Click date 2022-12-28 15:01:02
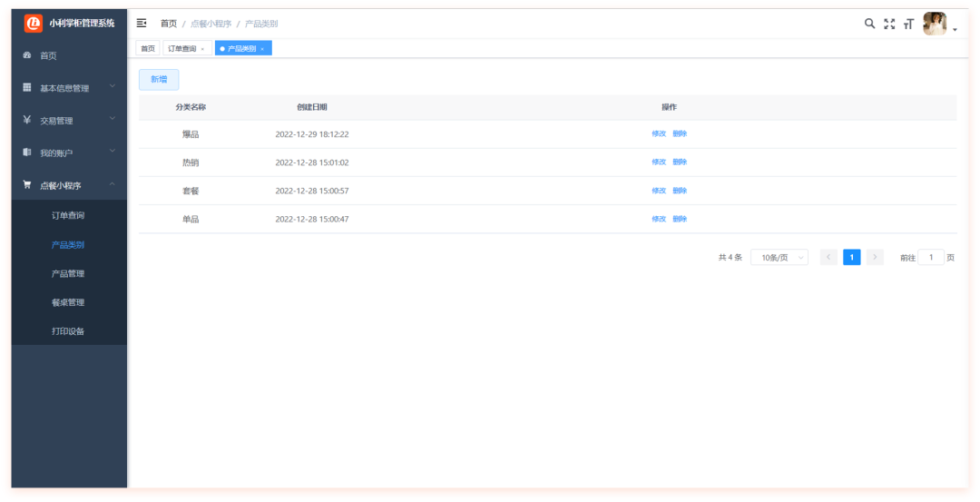 (x=312, y=162)
